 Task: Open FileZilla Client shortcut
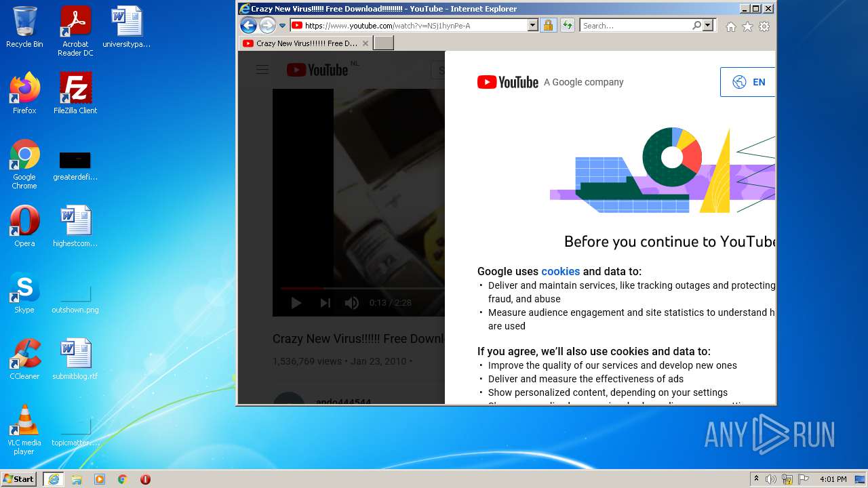point(75,94)
